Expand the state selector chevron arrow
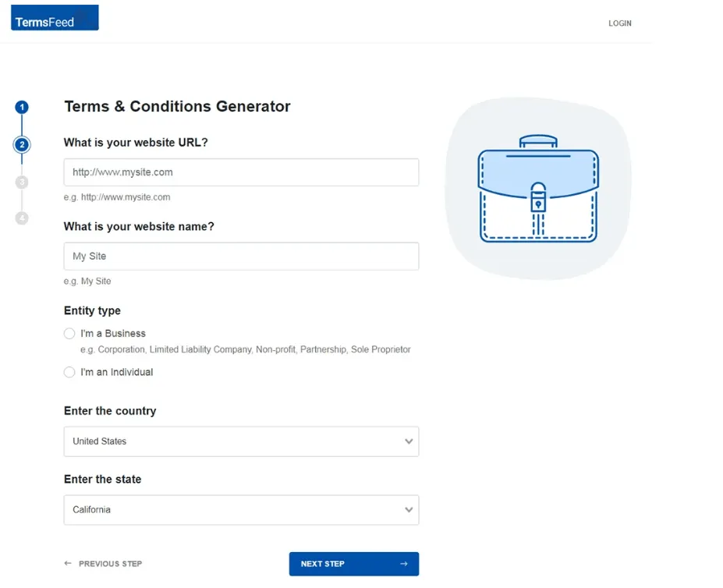723x588 pixels. (x=409, y=509)
